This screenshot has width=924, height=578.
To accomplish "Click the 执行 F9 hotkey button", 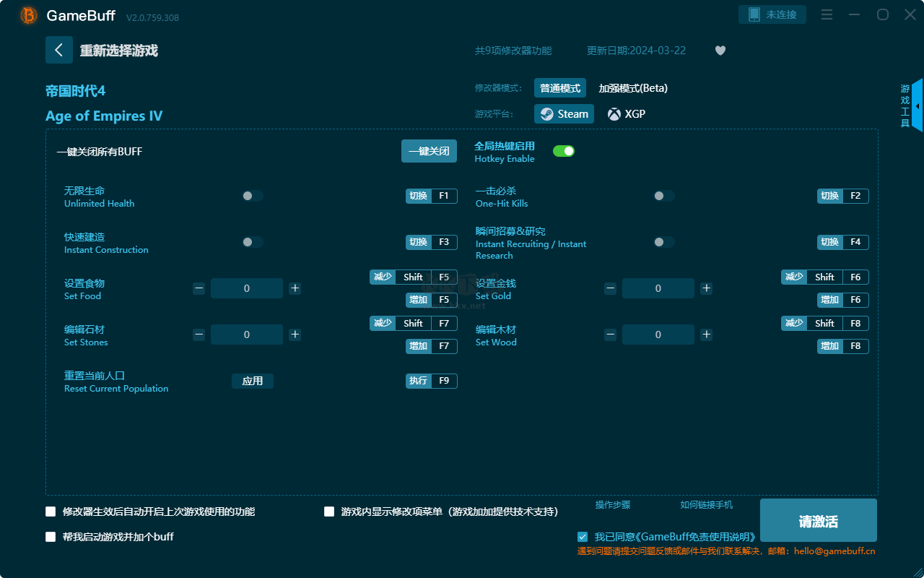I will tap(432, 381).
